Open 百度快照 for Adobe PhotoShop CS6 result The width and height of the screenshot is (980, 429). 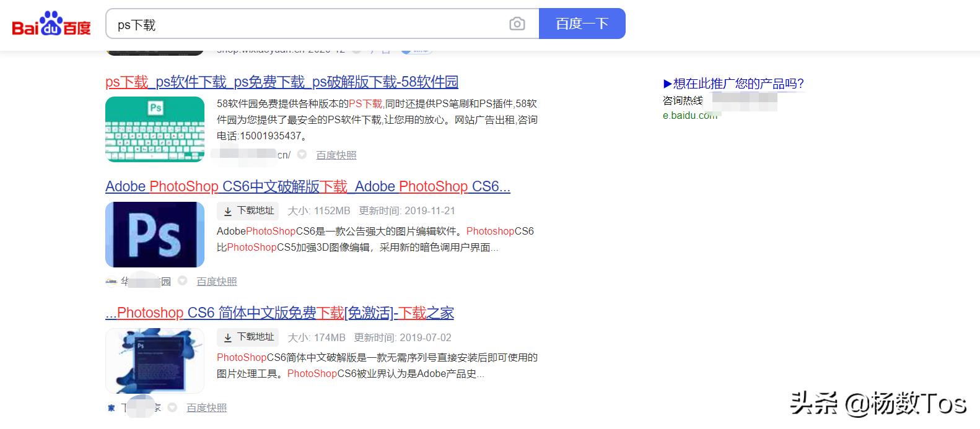point(217,282)
